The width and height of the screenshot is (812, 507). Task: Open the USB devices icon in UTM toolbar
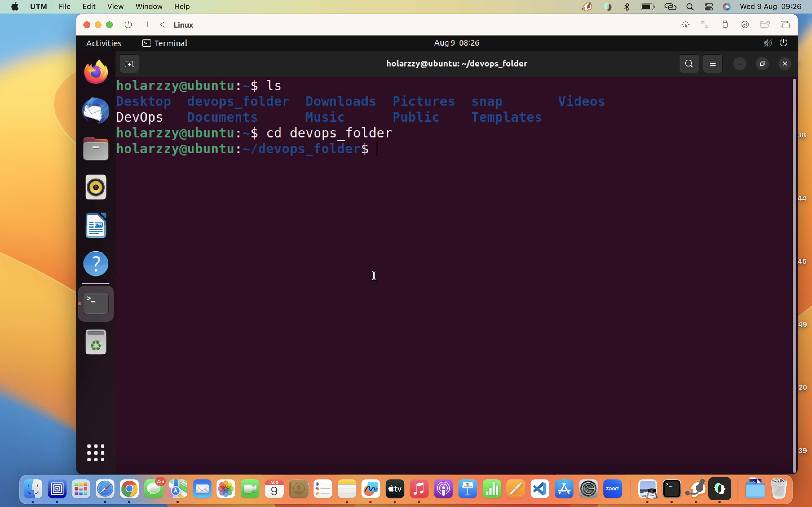coord(725,25)
